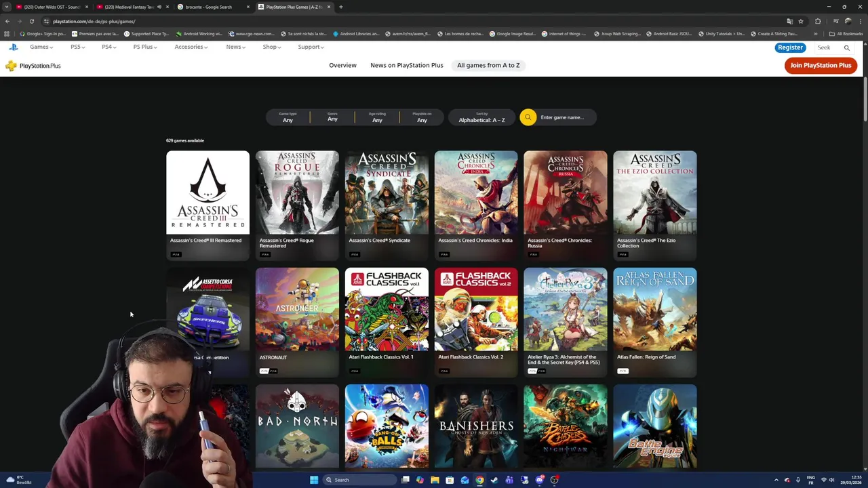Open Microsoft Teams on the taskbar
868x488 pixels.
click(x=509, y=480)
